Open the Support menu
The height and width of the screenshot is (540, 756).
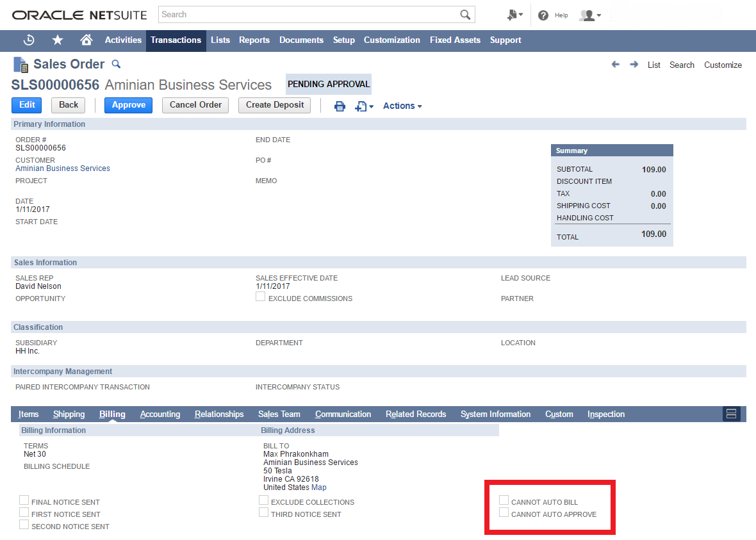click(x=505, y=40)
